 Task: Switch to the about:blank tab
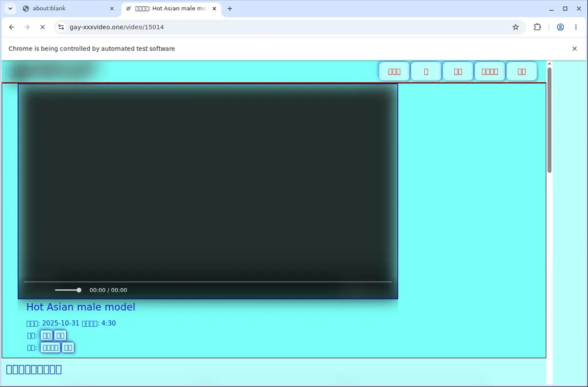(69, 8)
